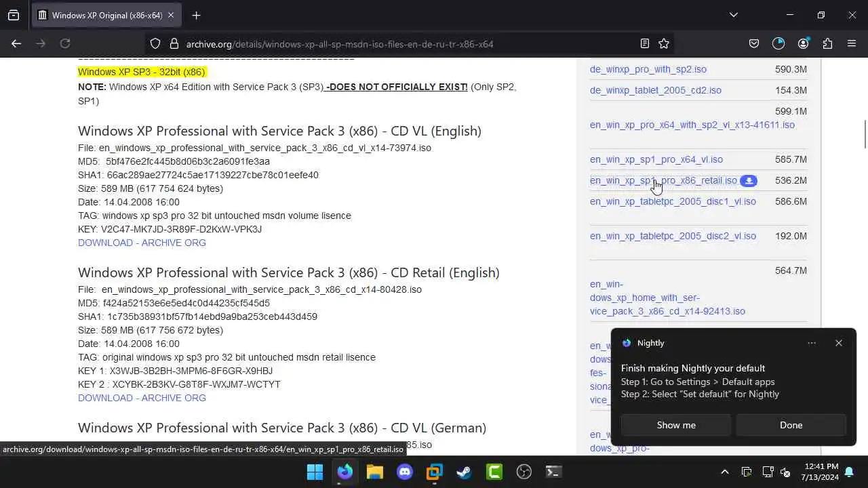Viewport: 868px width, 488px height.
Task: Open Camtasia from taskbar
Action: [494, 472]
